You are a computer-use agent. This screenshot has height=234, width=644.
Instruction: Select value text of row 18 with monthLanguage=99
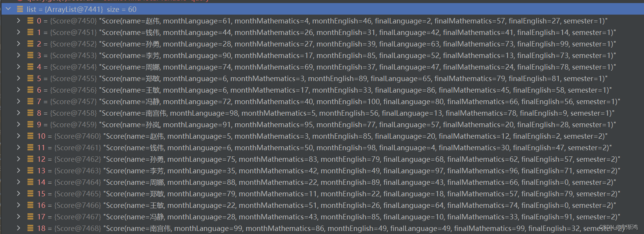pyautogui.click(x=365, y=228)
